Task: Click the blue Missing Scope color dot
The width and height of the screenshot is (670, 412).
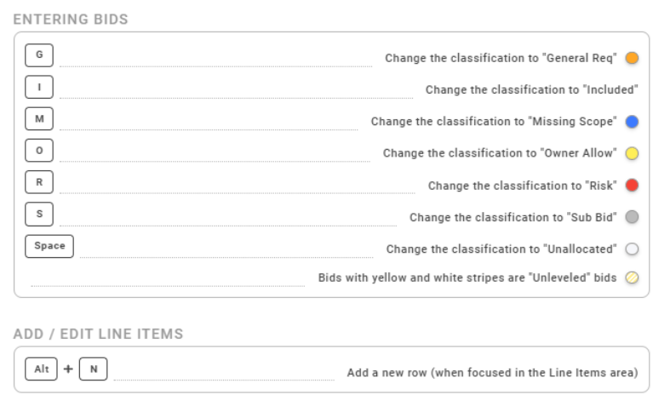Action: click(x=632, y=121)
